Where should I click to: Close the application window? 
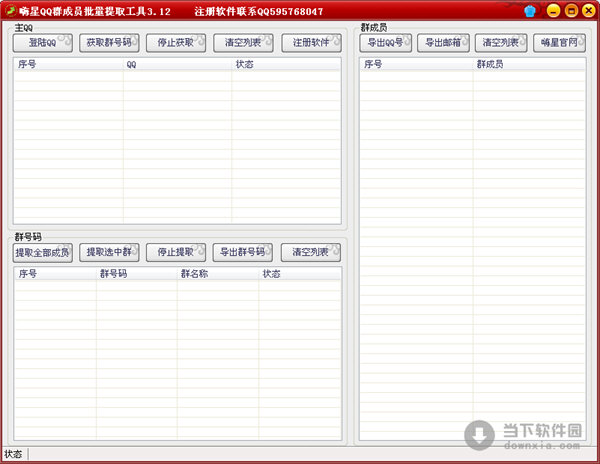click(589, 11)
